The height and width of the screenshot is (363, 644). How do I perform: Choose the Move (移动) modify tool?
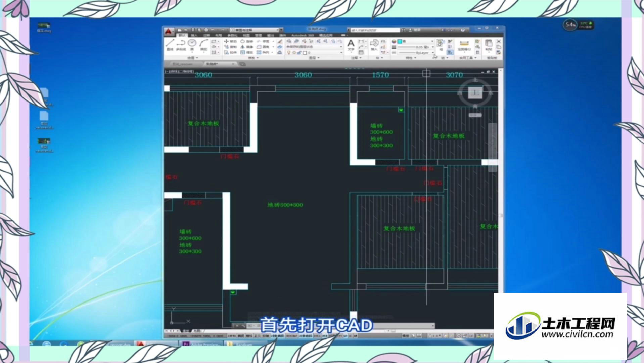coord(230,41)
